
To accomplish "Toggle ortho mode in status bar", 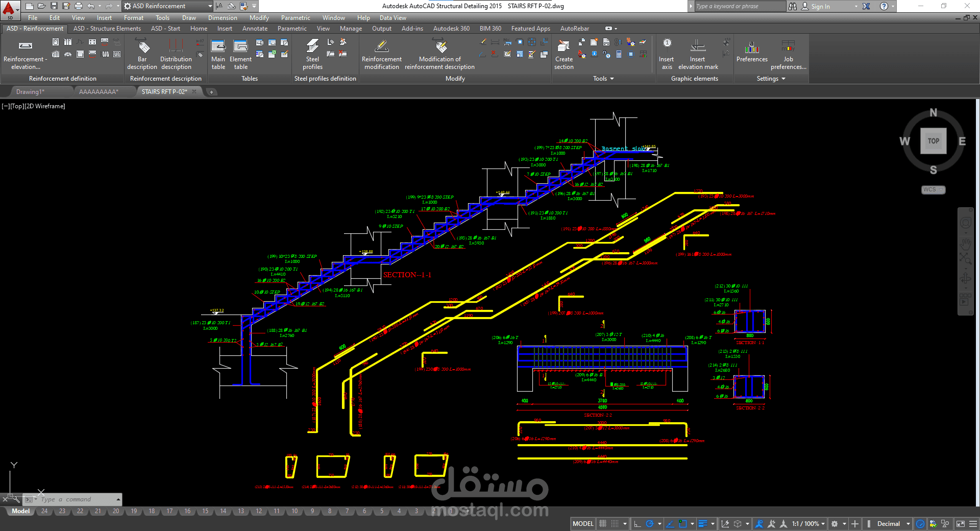I will 637,524.
